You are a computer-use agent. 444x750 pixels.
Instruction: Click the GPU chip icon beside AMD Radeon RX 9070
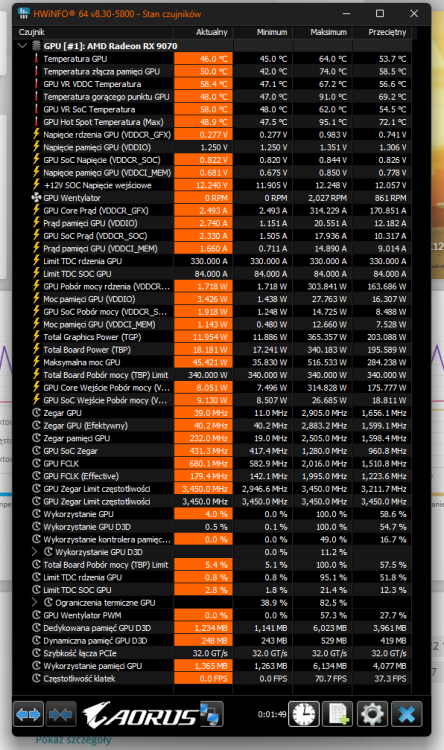[36, 46]
